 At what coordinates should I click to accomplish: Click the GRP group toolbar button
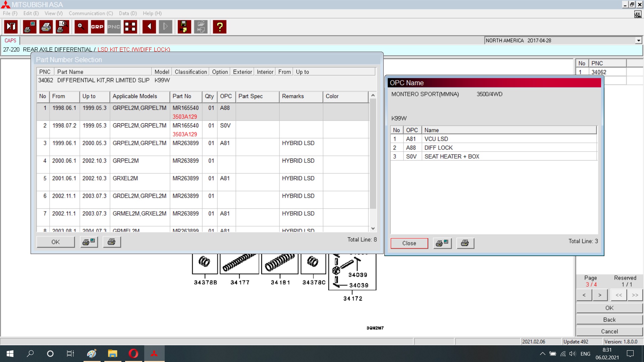97,27
